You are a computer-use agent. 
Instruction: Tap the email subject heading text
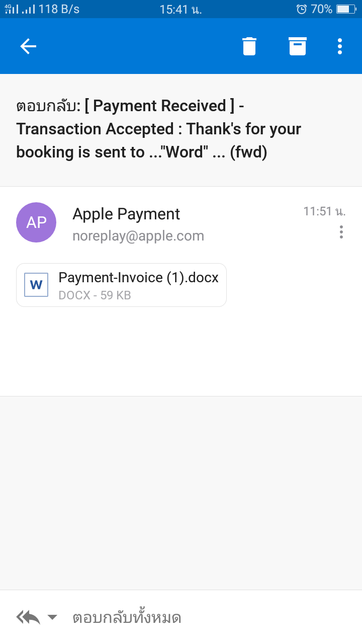(x=158, y=129)
